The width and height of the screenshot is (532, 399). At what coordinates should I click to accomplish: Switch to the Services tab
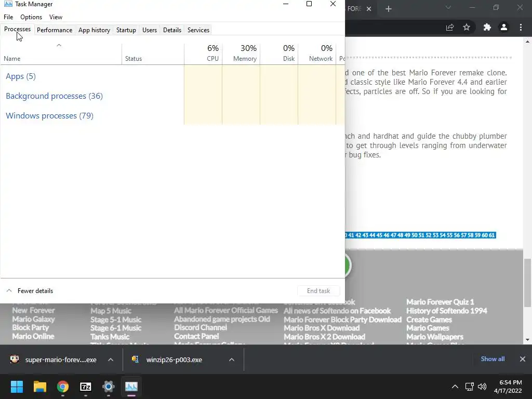198,30
